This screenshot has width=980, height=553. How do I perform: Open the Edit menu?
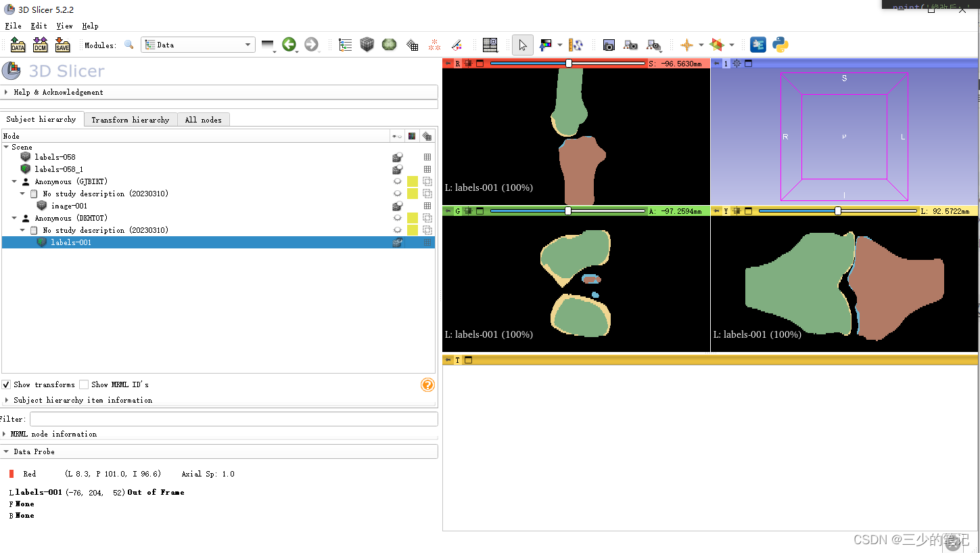click(39, 26)
